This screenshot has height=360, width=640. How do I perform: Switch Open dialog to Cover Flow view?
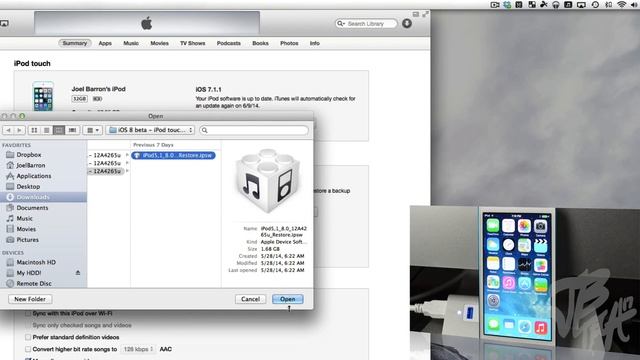[72, 130]
